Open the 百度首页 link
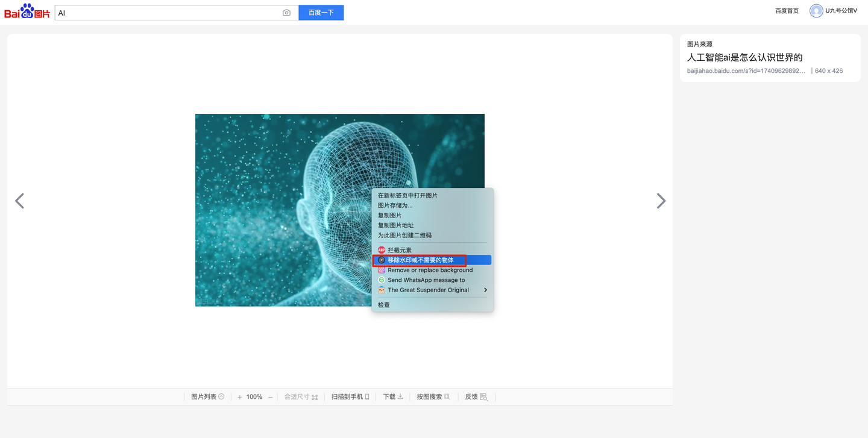This screenshot has height=438, width=868. point(787,11)
